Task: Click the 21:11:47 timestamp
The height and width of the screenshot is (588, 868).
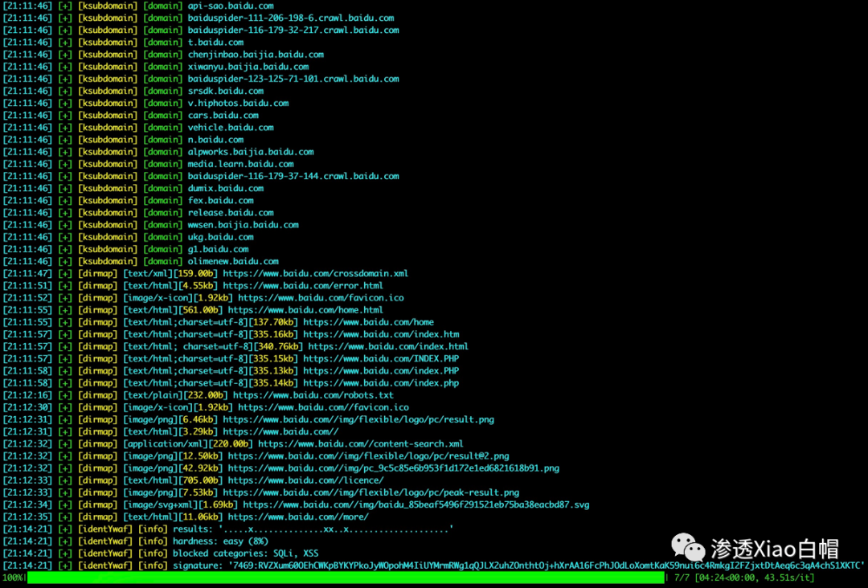Action: click(27, 273)
